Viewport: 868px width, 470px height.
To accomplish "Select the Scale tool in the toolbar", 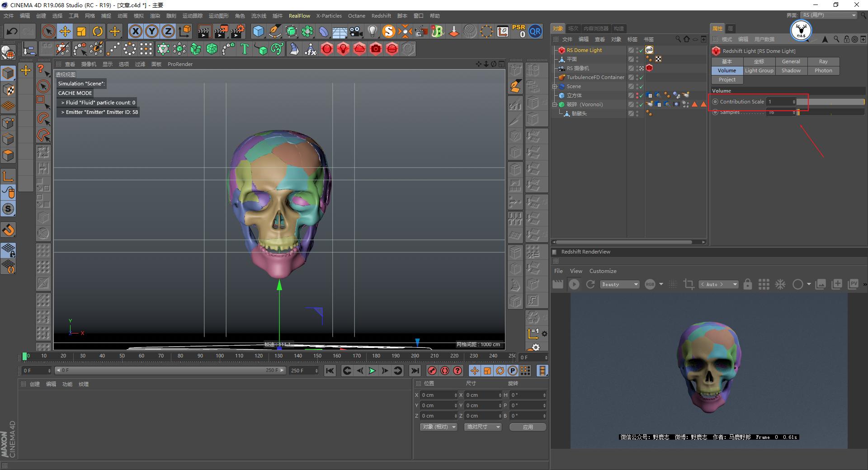I will tap(81, 31).
